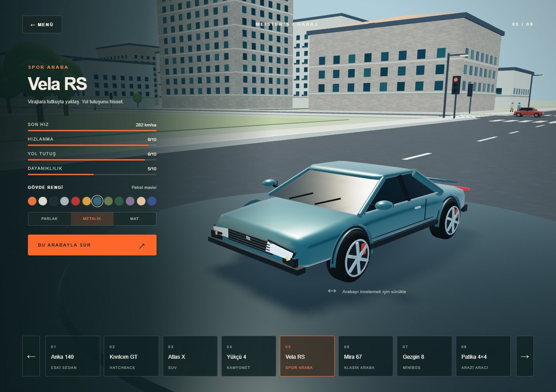The width and height of the screenshot is (556, 392).
Task: Click the Petrol mavisi color name
Action: (144, 188)
